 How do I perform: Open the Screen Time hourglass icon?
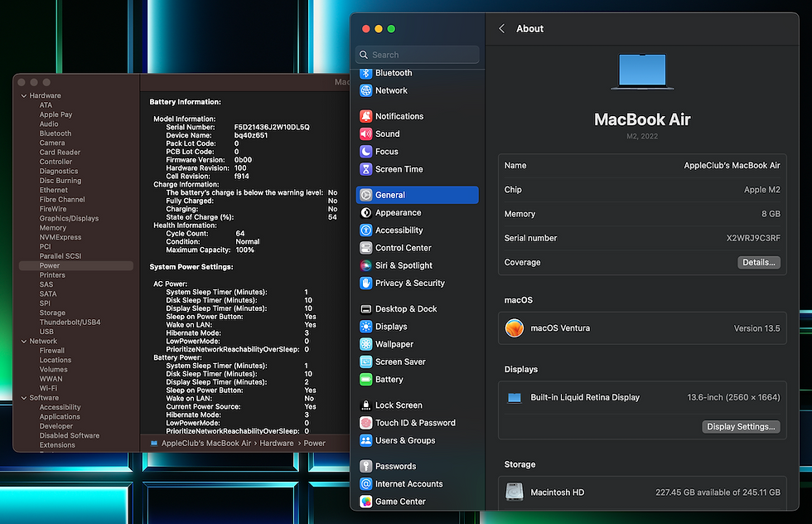tap(366, 169)
